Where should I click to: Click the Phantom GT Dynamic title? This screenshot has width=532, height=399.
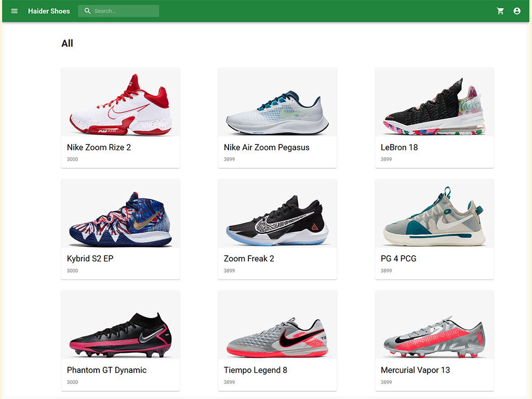click(x=107, y=370)
